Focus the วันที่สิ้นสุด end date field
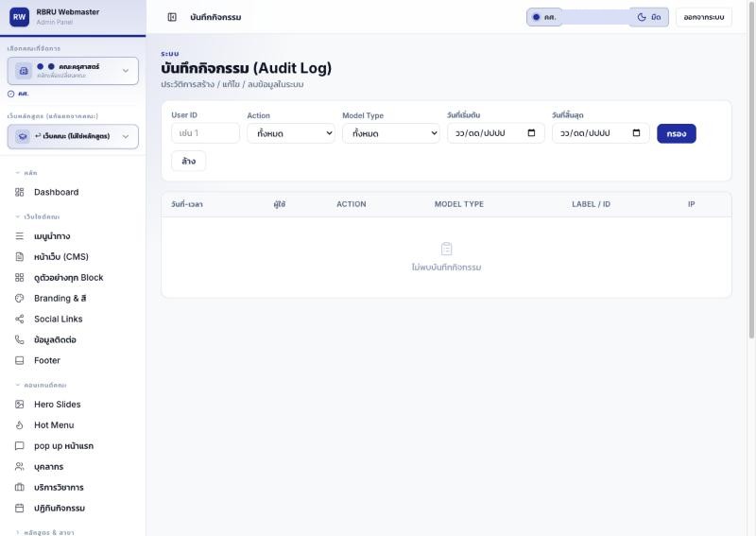 pyautogui.click(x=601, y=133)
